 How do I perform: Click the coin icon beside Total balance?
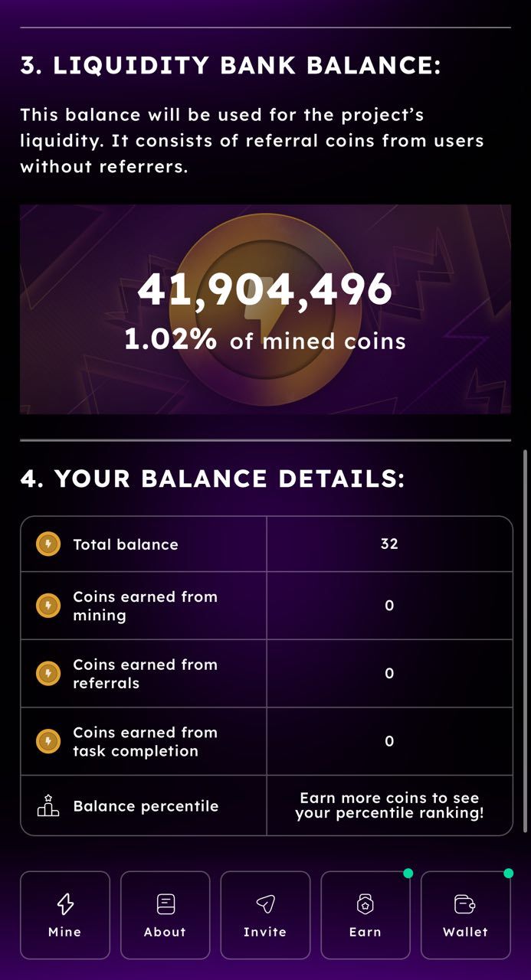pyautogui.click(x=48, y=544)
